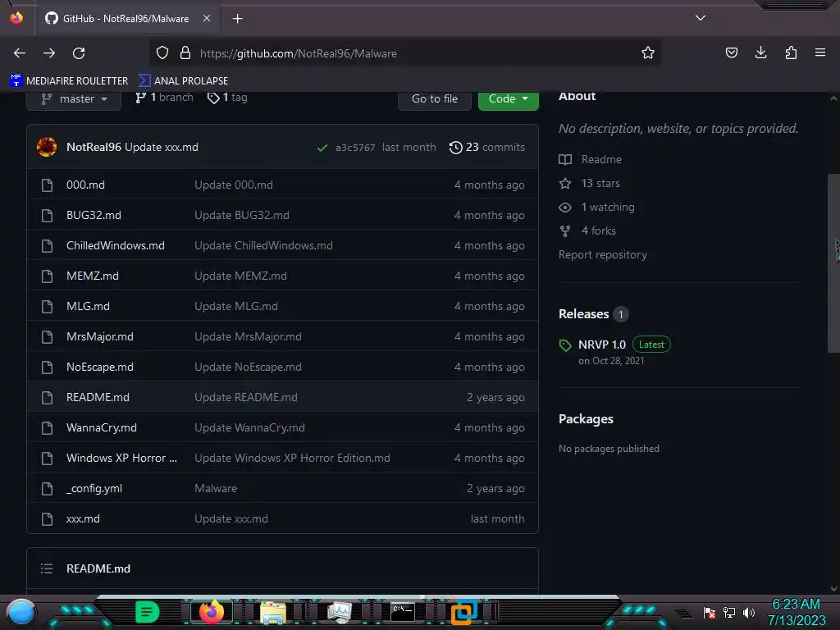
Task: Open the WannaCry.md file
Action: point(101,427)
